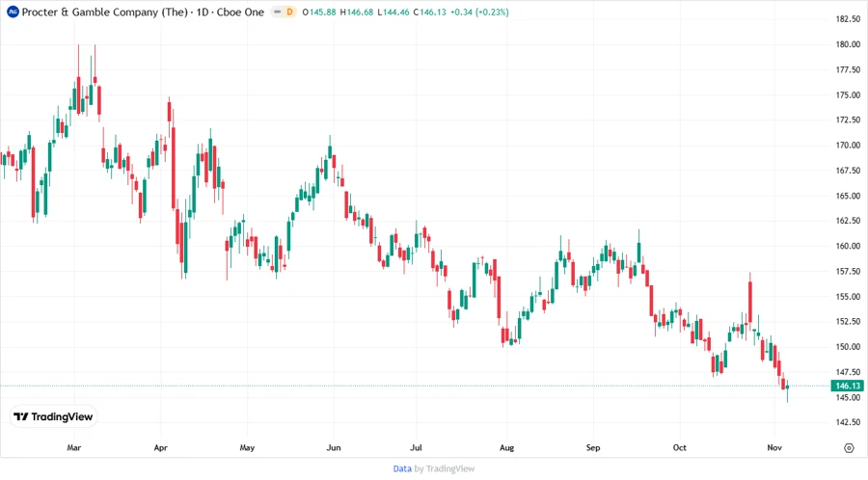868x480 pixels.
Task: Click the TradingView logo badge
Action: tap(54, 417)
